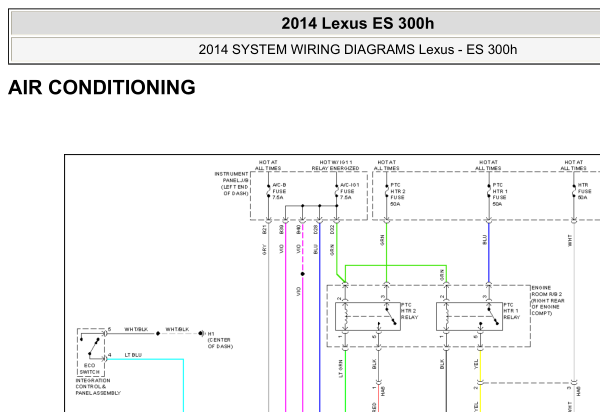This screenshot has height=412, width=600.
Task: Click 'WHT/BLK' label nearest the H1 ground
Action: (x=177, y=329)
